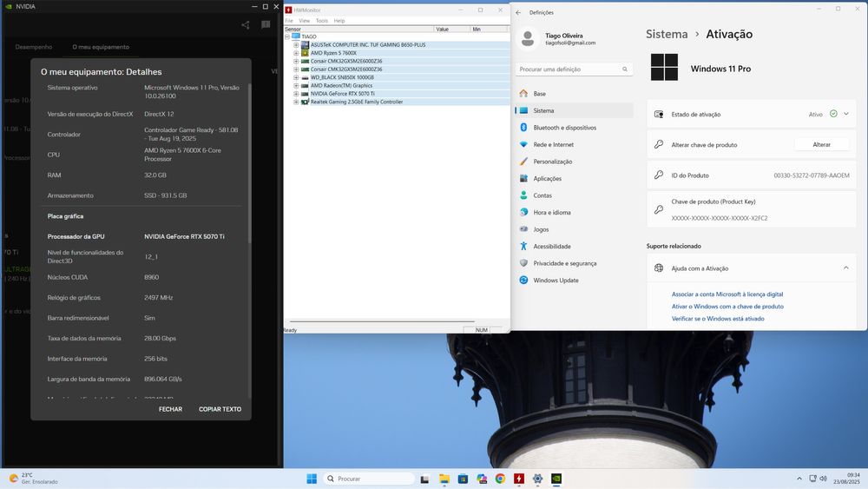Viewport: 868px width, 489px height.
Task: Click the Tiago Oliveira profile avatar
Action: [x=528, y=39]
